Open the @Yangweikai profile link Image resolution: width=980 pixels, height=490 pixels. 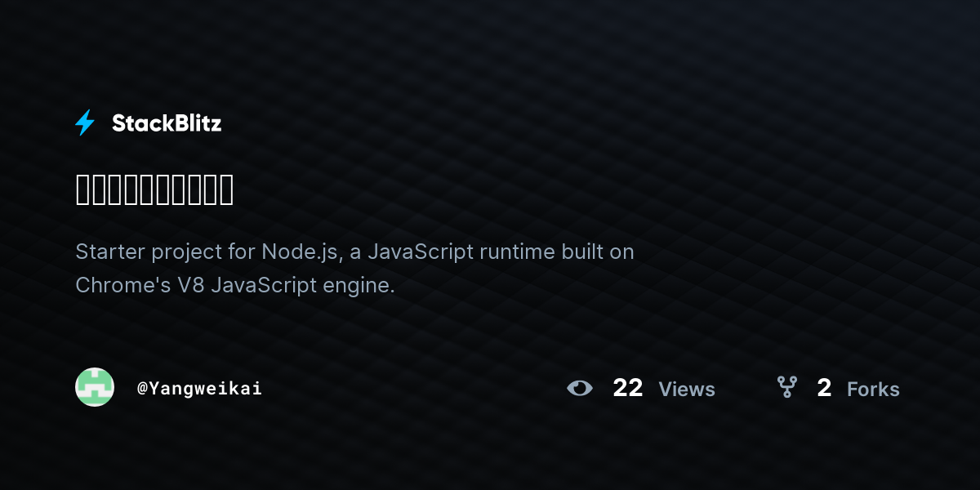pyautogui.click(x=200, y=388)
